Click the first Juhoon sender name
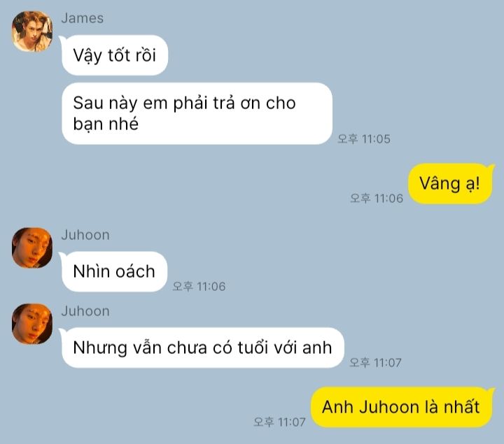This screenshot has height=444, width=504. click(x=85, y=235)
